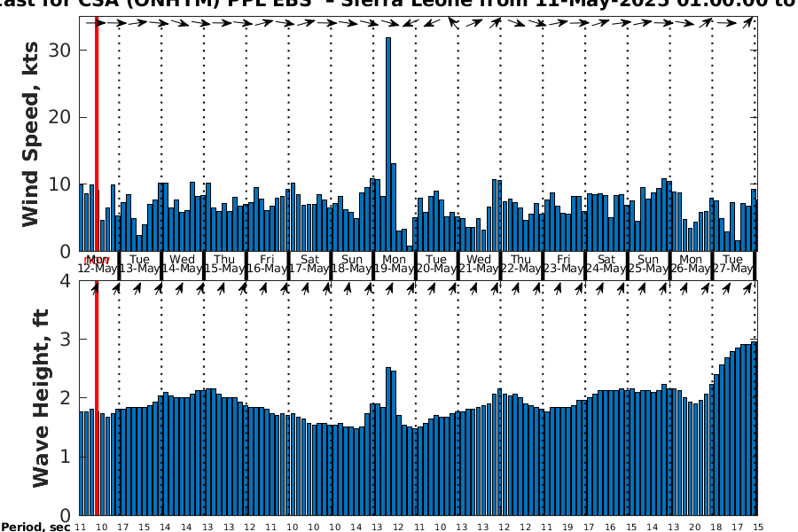Screen dimensions: 798x532
Task: Click the 30 tick on wind speed axis
Action: 59,51
